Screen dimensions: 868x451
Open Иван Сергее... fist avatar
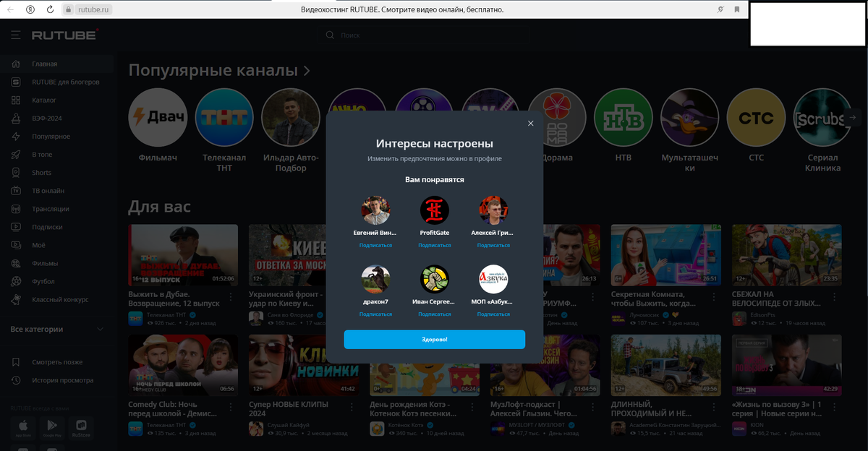tap(435, 280)
